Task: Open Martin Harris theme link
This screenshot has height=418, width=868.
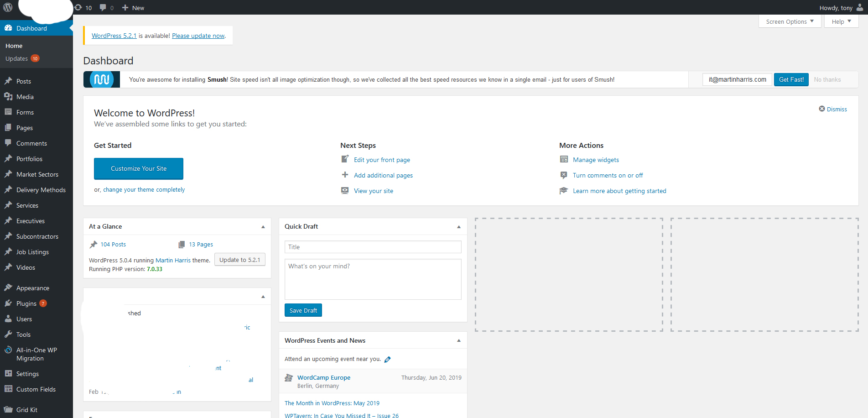Action: click(x=173, y=260)
